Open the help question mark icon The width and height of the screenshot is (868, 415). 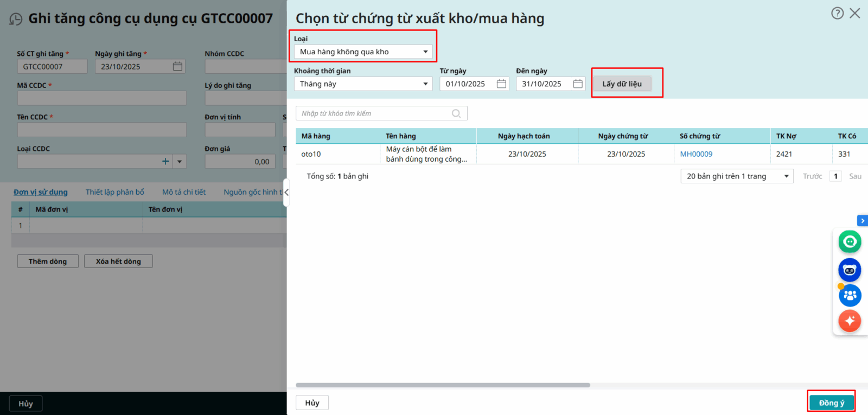pos(838,13)
